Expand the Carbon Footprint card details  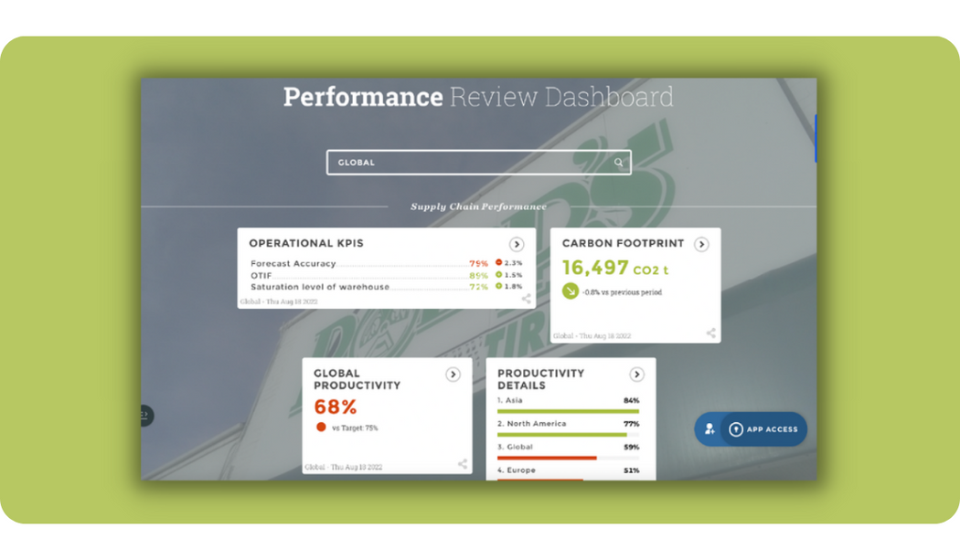click(702, 245)
